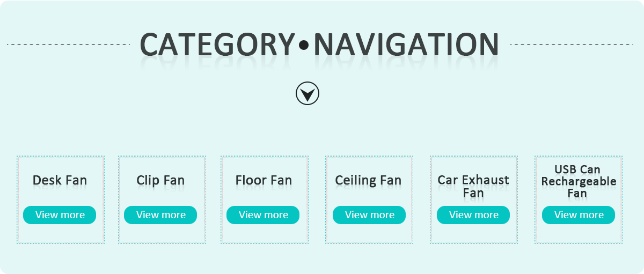Open View more under Desk Fan

pos(60,215)
